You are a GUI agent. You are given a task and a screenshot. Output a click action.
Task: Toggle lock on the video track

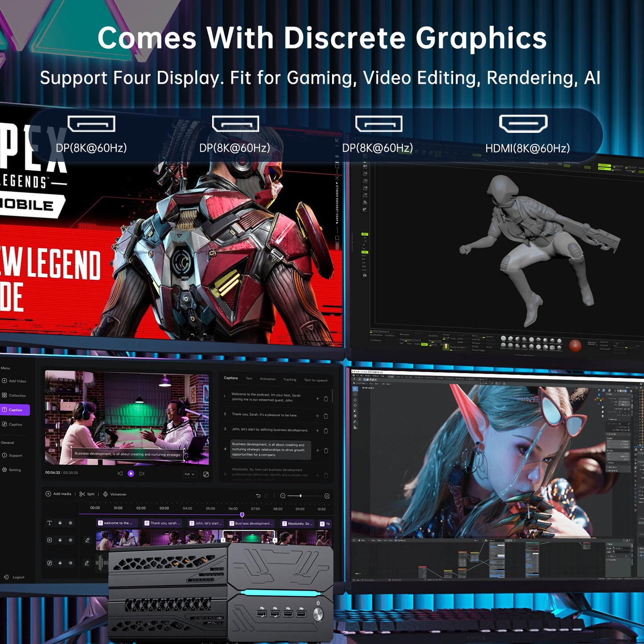(60, 540)
